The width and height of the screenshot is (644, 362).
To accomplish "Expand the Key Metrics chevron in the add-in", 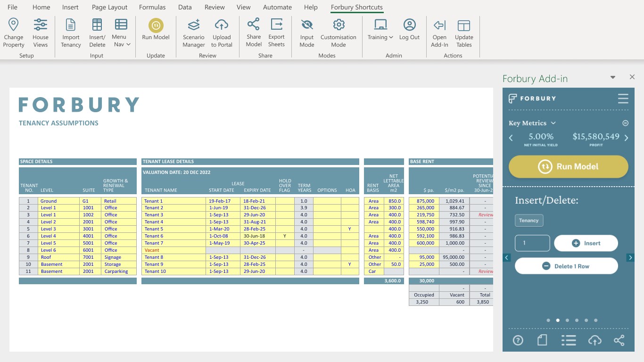I will [x=553, y=123].
